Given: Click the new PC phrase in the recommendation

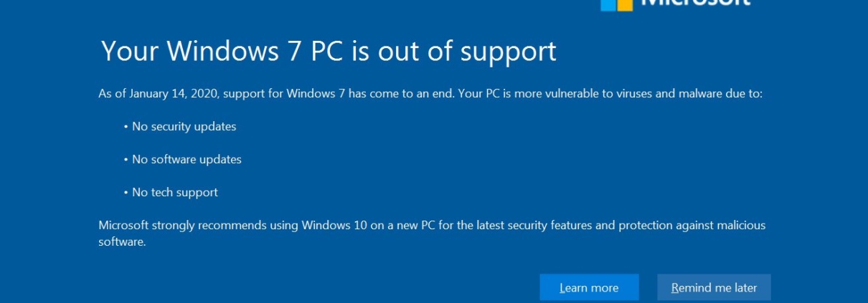Looking at the screenshot, I should [x=416, y=225].
